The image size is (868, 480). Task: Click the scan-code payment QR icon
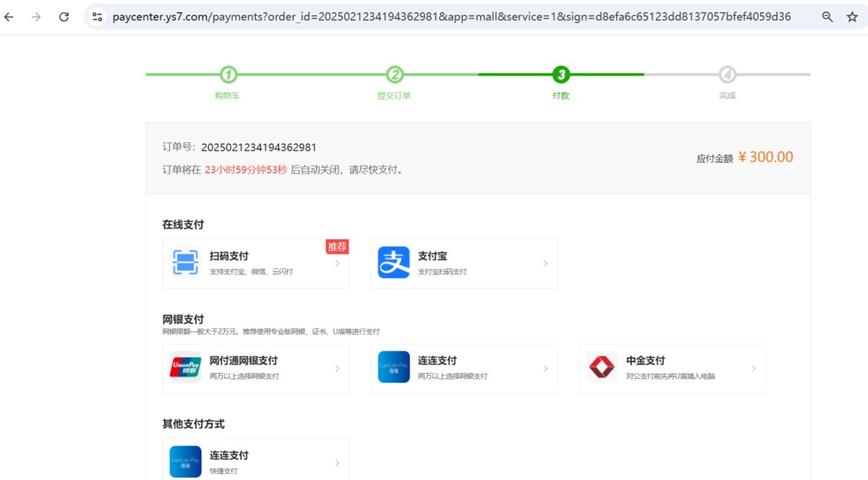pos(185,263)
